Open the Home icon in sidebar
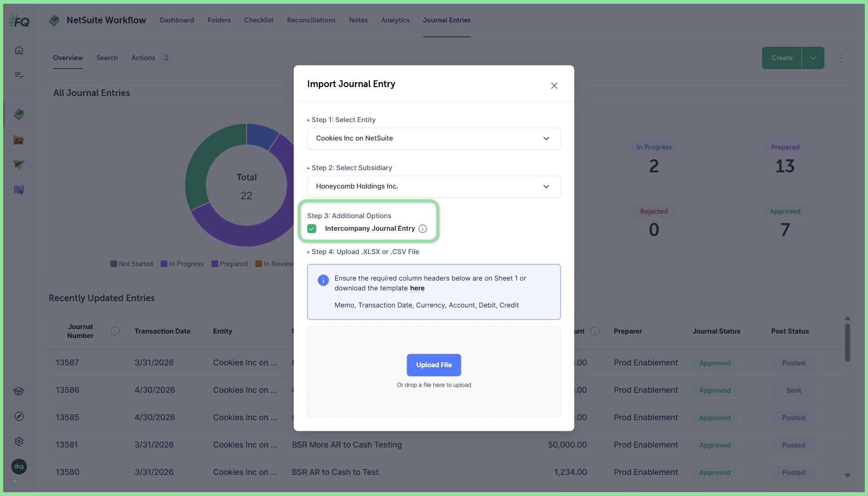868x496 pixels. click(19, 50)
